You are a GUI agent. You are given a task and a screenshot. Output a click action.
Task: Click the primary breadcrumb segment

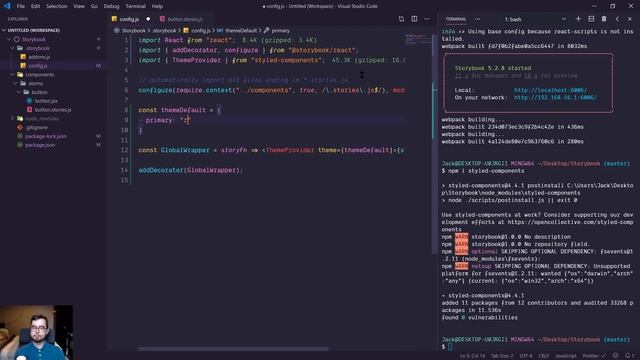(280, 31)
